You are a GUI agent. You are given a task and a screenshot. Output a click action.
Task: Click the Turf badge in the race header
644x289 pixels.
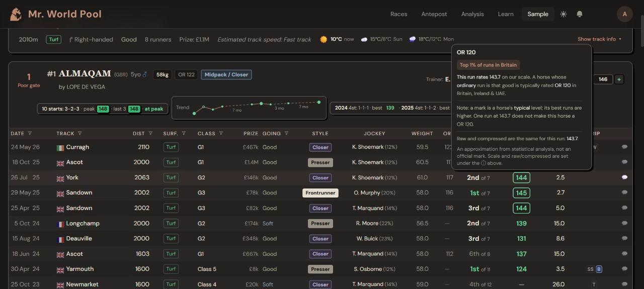[x=54, y=39]
